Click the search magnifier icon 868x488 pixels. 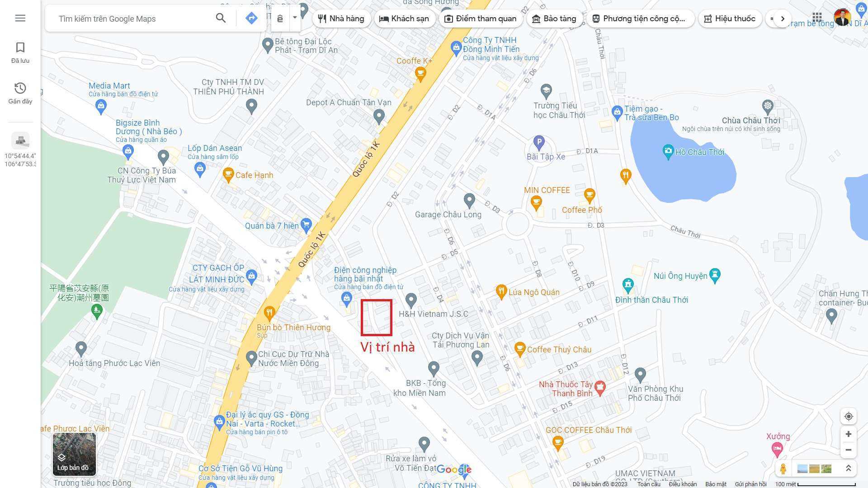click(x=221, y=18)
